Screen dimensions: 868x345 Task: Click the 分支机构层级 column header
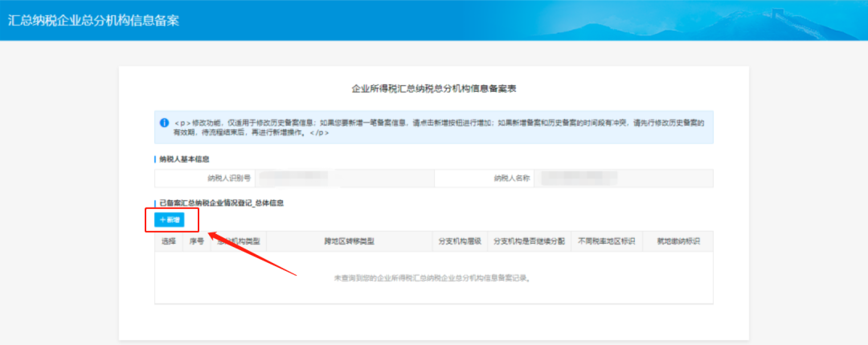click(x=460, y=241)
